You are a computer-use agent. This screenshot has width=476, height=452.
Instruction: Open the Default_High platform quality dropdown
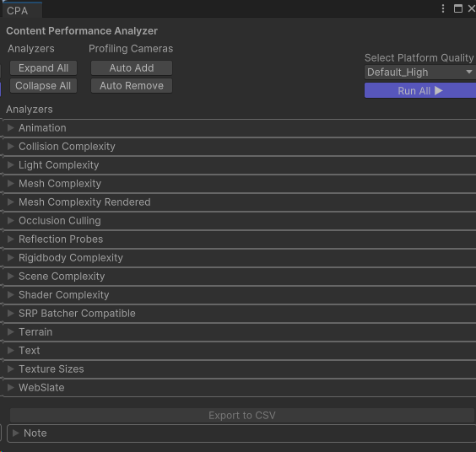click(420, 73)
